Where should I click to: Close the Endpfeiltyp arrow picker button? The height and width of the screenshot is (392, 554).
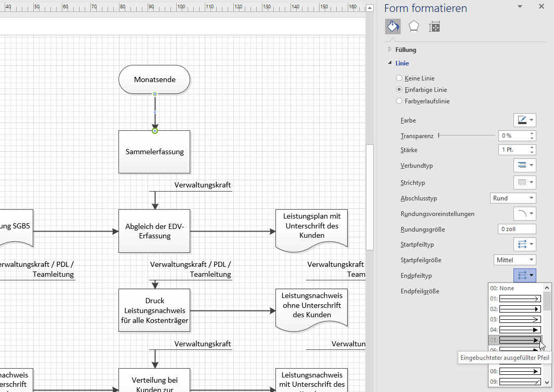(x=524, y=275)
